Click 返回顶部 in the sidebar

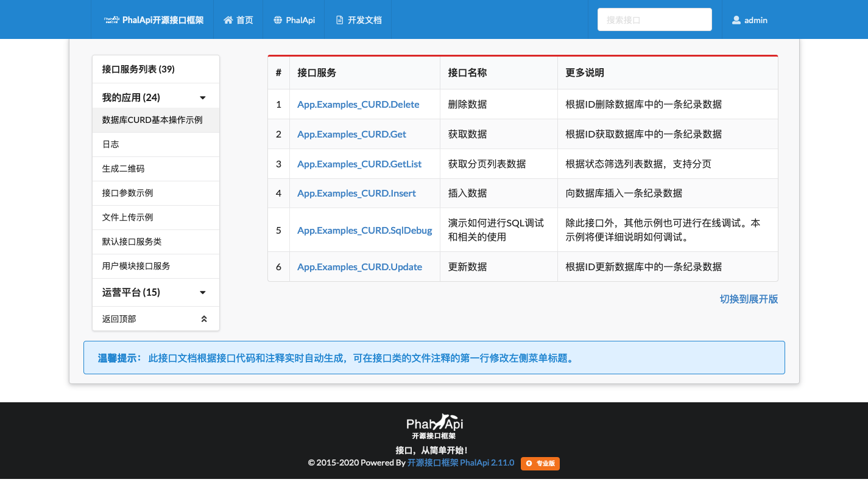tap(156, 319)
